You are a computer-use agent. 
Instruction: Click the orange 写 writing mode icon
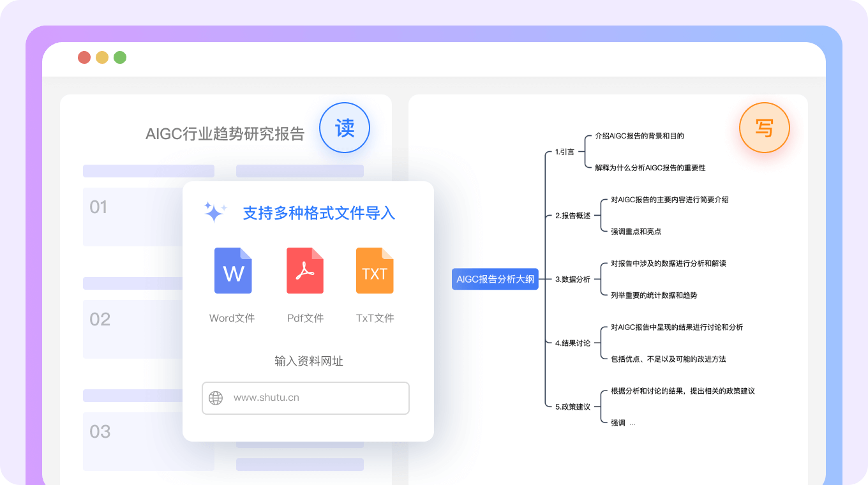coord(765,128)
